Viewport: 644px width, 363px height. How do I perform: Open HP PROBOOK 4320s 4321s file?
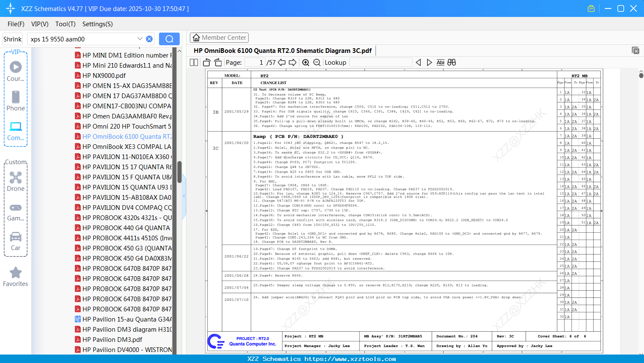tap(123, 218)
